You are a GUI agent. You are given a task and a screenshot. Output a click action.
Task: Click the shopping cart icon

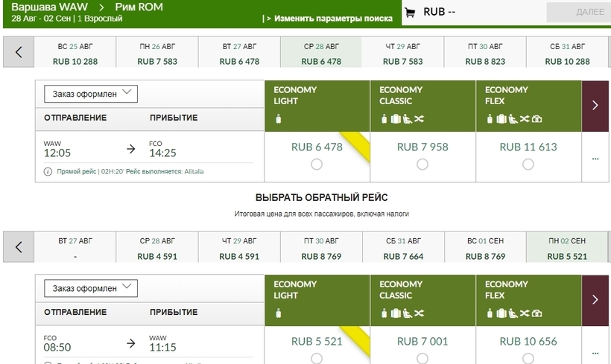pyautogui.click(x=409, y=12)
